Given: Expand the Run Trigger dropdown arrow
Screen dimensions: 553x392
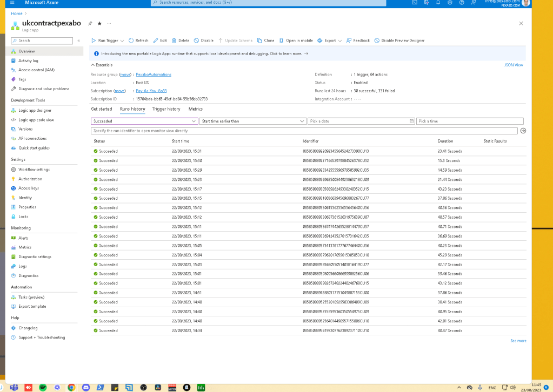Looking at the screenshot, I should tap(122, 41).
